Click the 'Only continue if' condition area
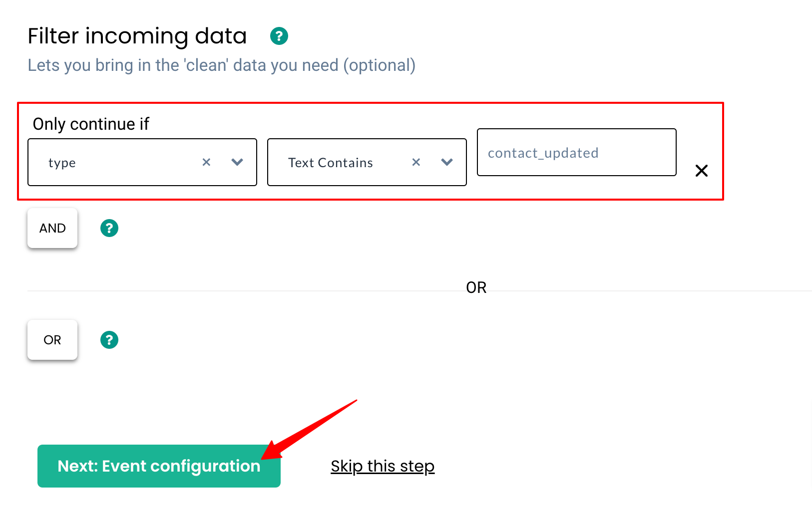Screen dimensions: 812x507 [91, 124]
